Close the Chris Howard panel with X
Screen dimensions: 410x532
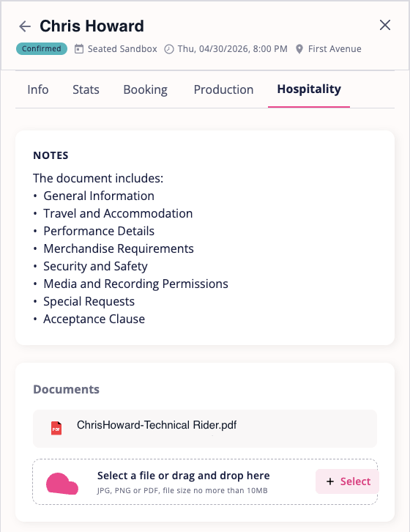coord(385,25)
